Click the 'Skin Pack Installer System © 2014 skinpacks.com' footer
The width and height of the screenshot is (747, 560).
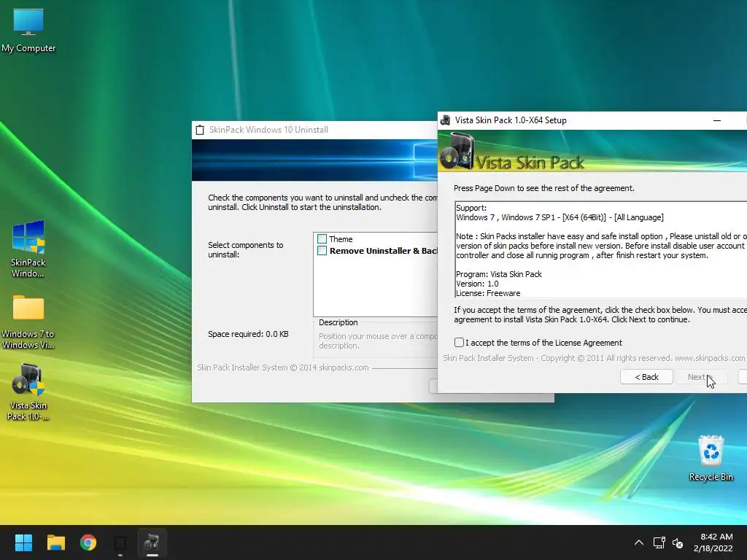(283, 367)
